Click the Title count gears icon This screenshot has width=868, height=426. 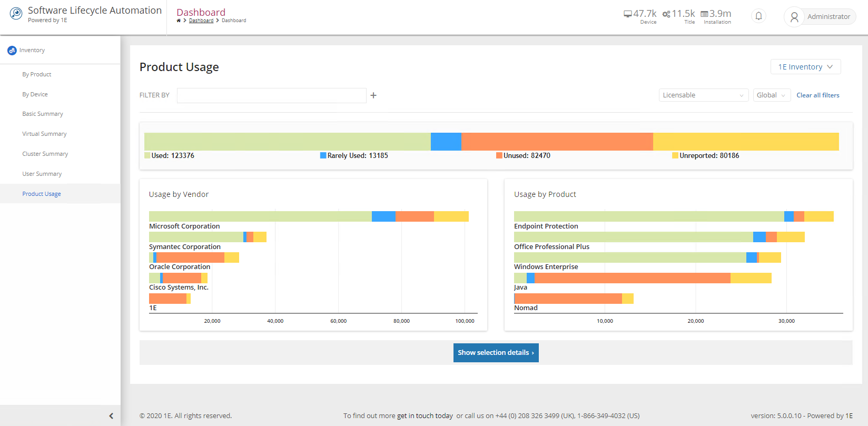(x=666, y=14)
